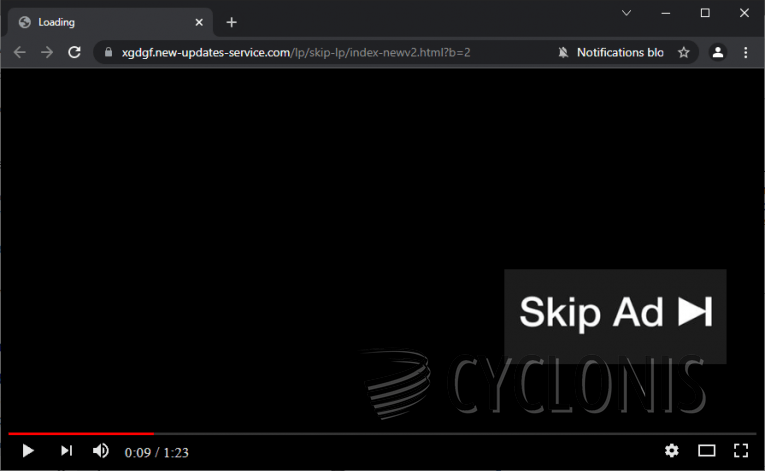Open the video settings gear
Image resolution: width=765 pixels, height=471 pixels.
point(672,451)
